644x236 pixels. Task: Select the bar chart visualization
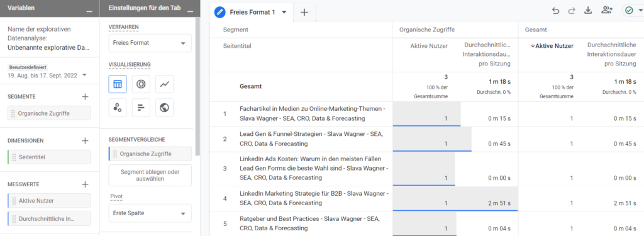tap(142, 108)
